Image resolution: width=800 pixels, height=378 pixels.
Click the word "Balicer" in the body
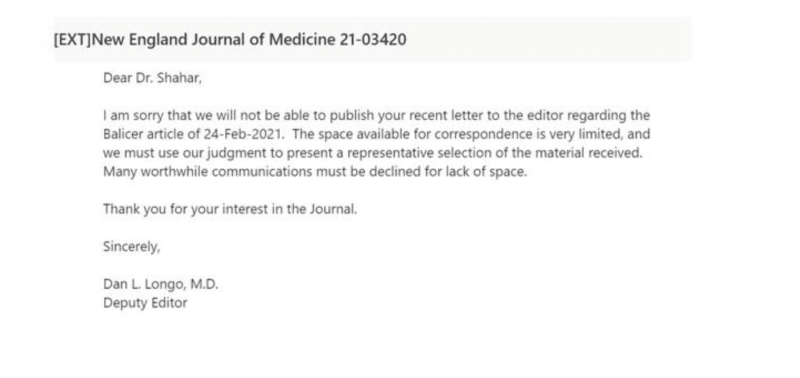122,134
